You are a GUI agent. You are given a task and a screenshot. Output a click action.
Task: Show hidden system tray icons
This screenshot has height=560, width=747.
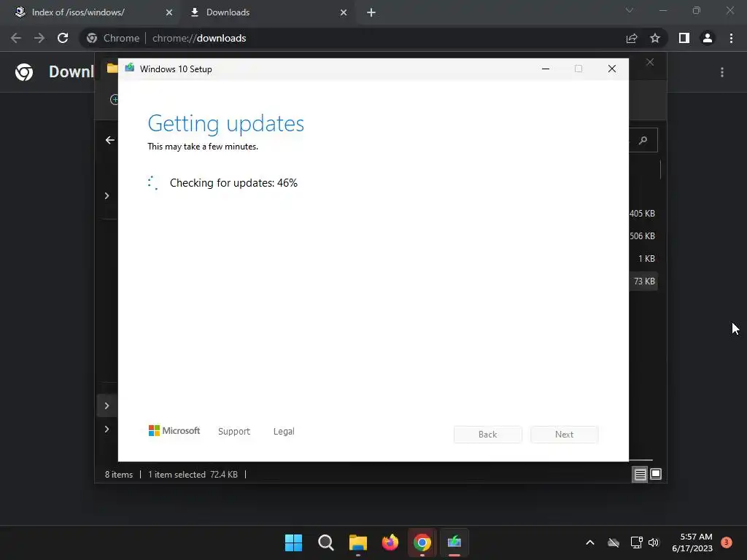pyautogui.click(x=589, y=542)
